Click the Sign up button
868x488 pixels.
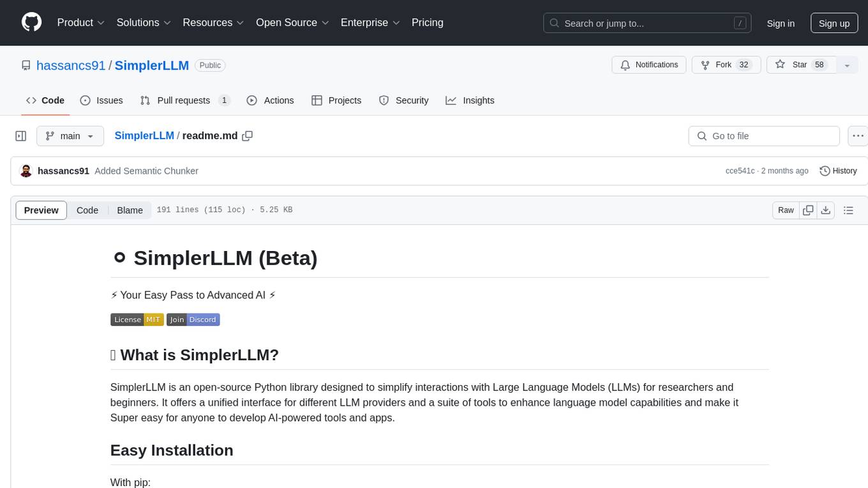(x=834, y=23)
